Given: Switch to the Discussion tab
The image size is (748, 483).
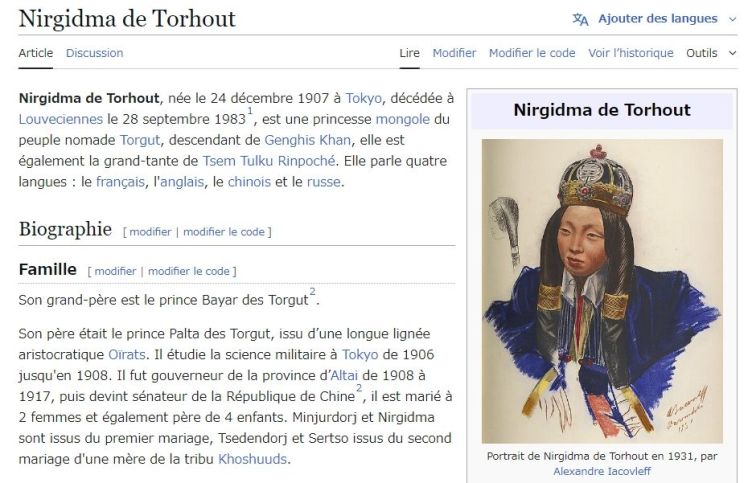Looking at the screenshot, I should 94,53.
